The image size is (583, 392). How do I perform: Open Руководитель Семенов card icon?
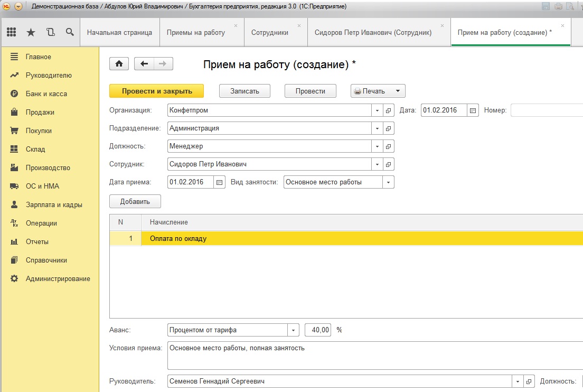pos(529,381)
